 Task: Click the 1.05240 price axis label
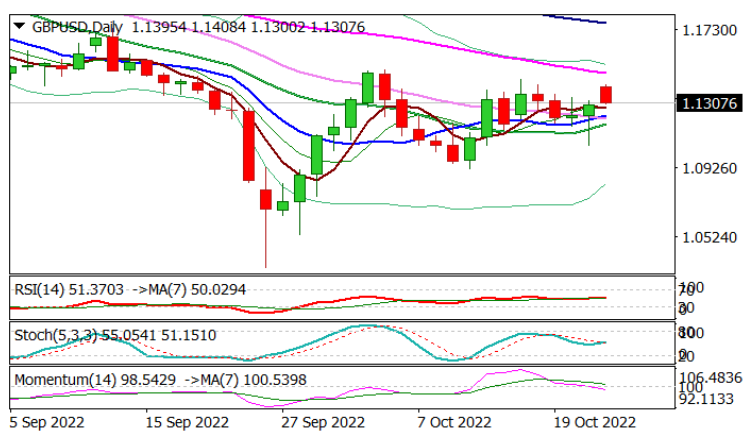pos(709,237)
